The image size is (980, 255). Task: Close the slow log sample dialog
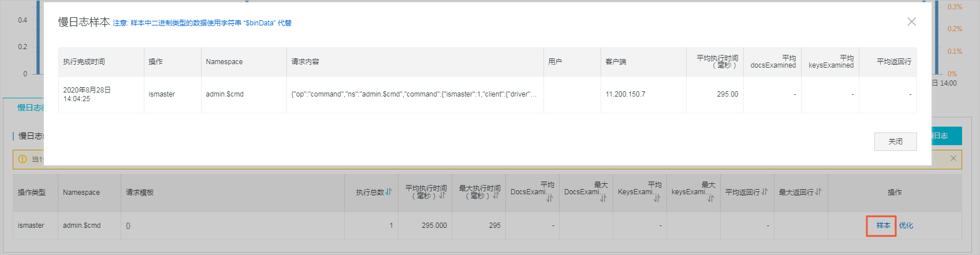[911, 22]
